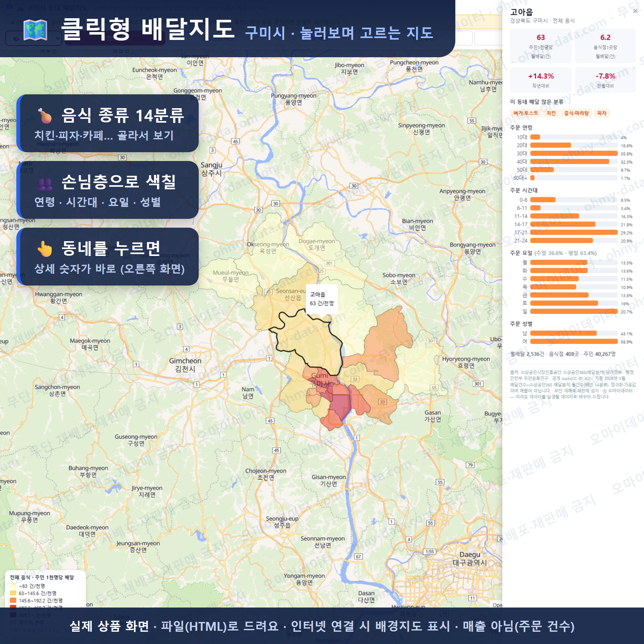Click the 17-21 29.2% time bar
Screen dimensions: 644x644
coord(574,232)
